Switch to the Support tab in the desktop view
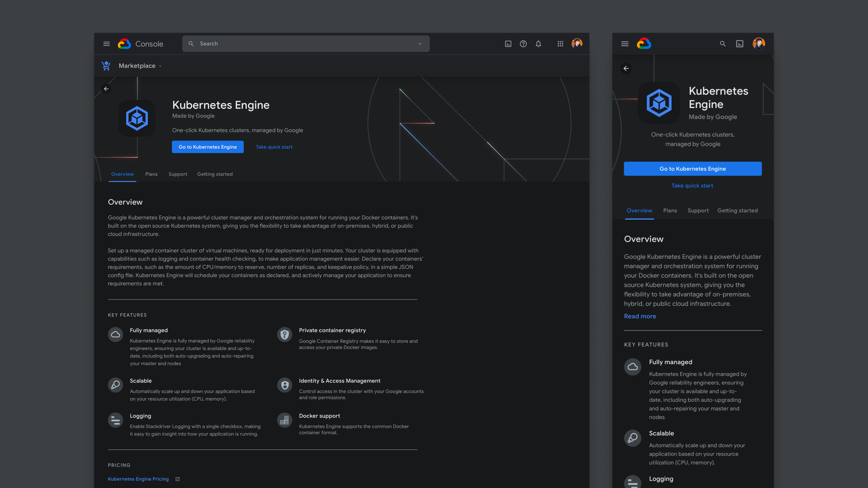Image resolution: width=868 pixels, height=488 pixels. [x=178, y=174]
